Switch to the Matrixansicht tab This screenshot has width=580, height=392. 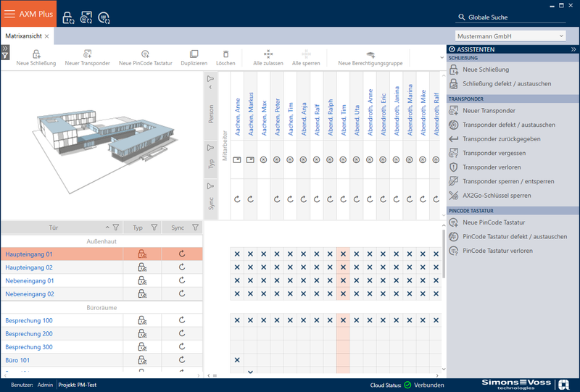pos(24,36)
